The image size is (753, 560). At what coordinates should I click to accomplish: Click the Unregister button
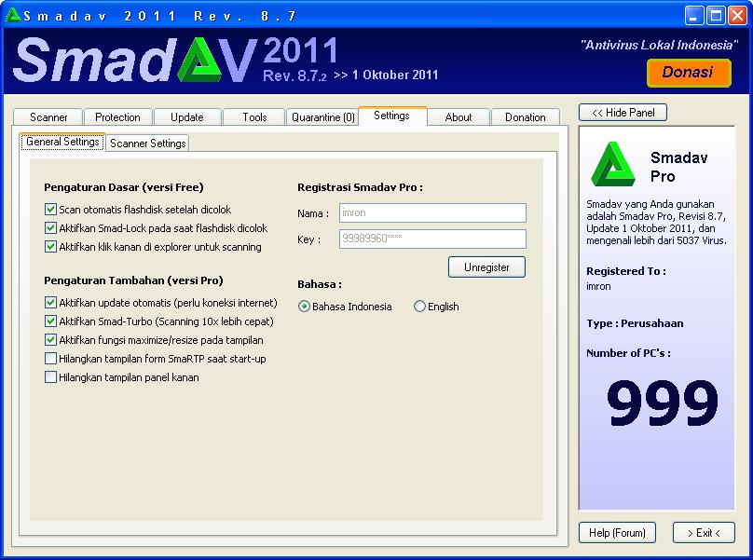tap(486, 267)
